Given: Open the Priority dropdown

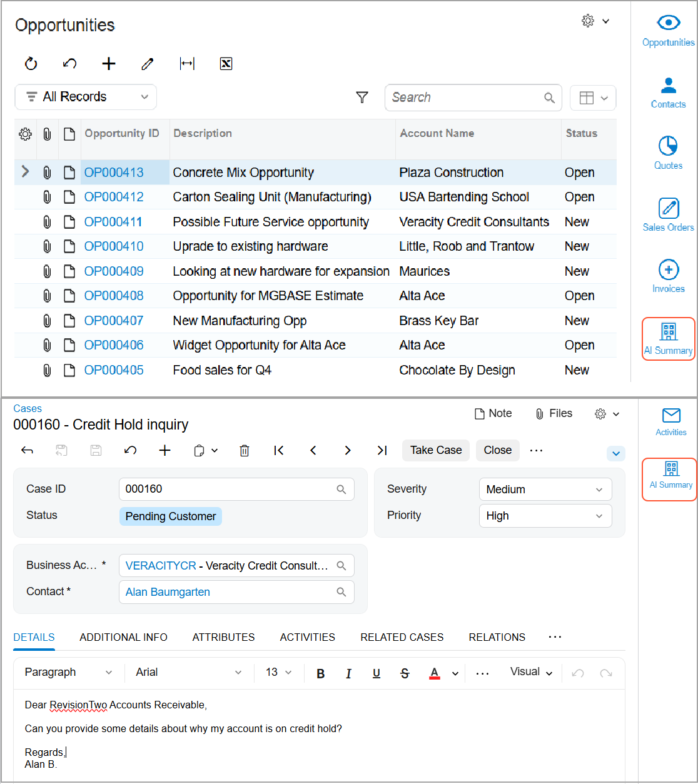Looking at the screenshot, I should point(545,516).
